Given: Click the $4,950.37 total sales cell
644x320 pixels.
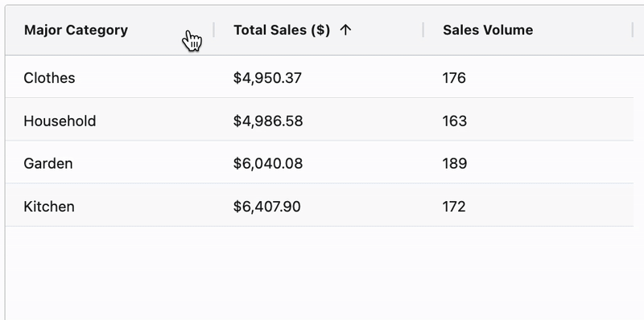Looking at the screenshot, I should click(318, 78).
